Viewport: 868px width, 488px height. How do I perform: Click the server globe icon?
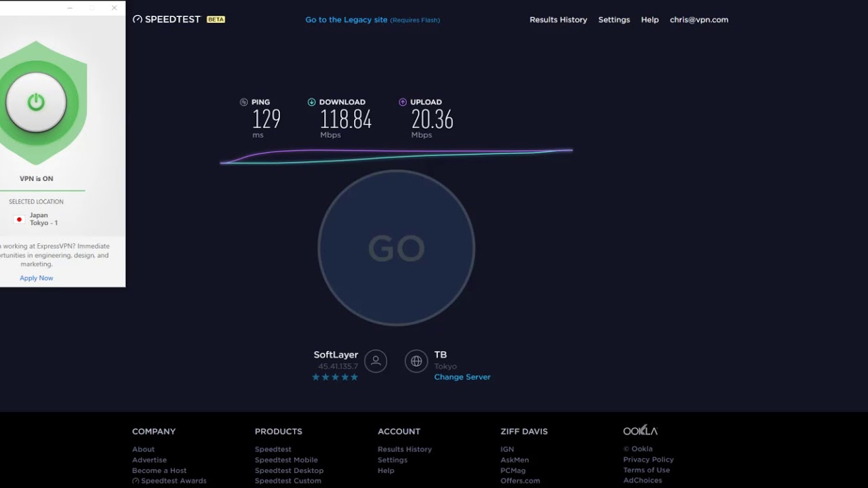[416, 361]
